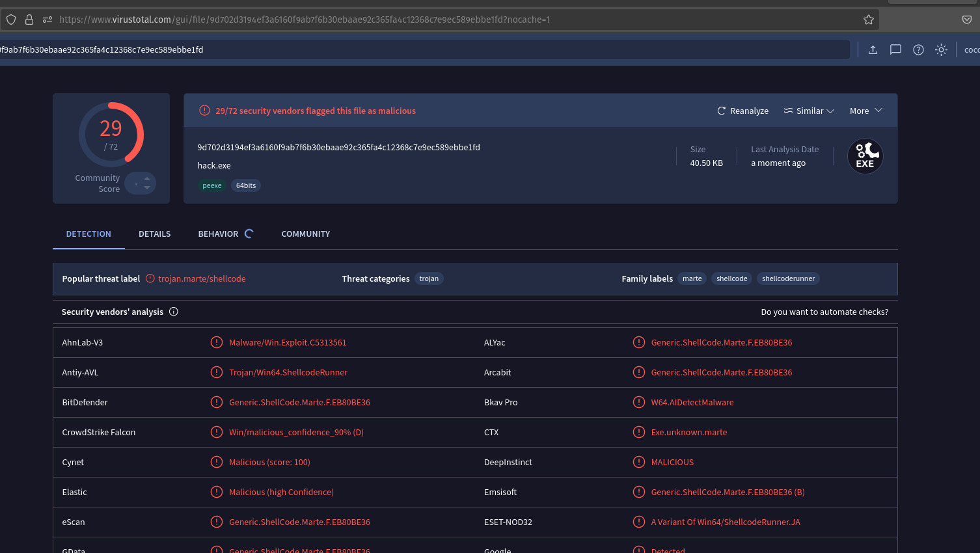Open the COMMUNITY tab

(305, 234)
